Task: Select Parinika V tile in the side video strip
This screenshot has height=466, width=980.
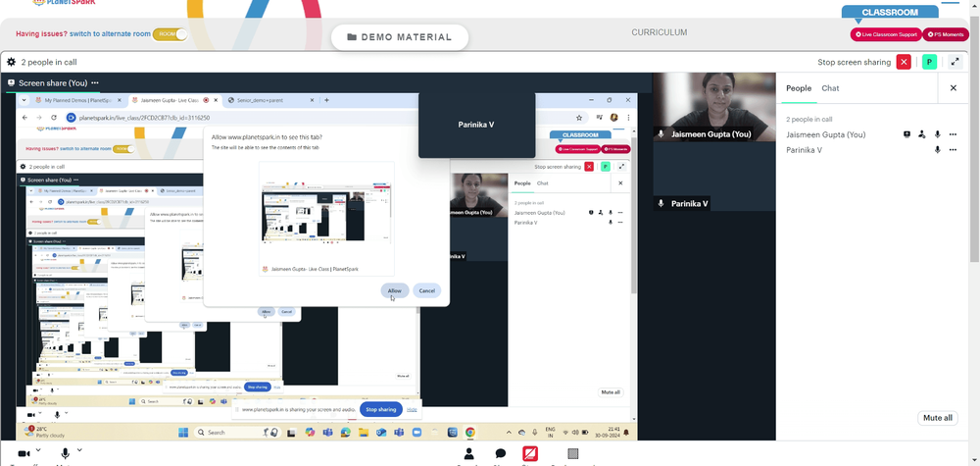Action: tap(714, 177)
